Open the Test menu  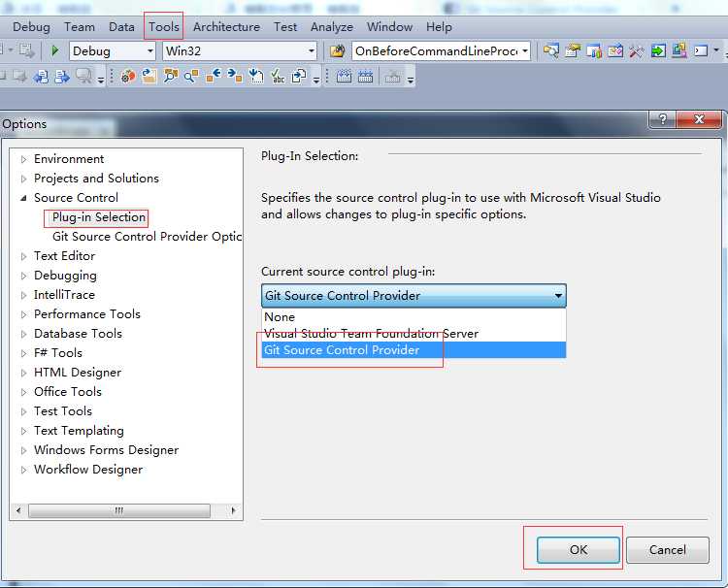pos(285,27)
